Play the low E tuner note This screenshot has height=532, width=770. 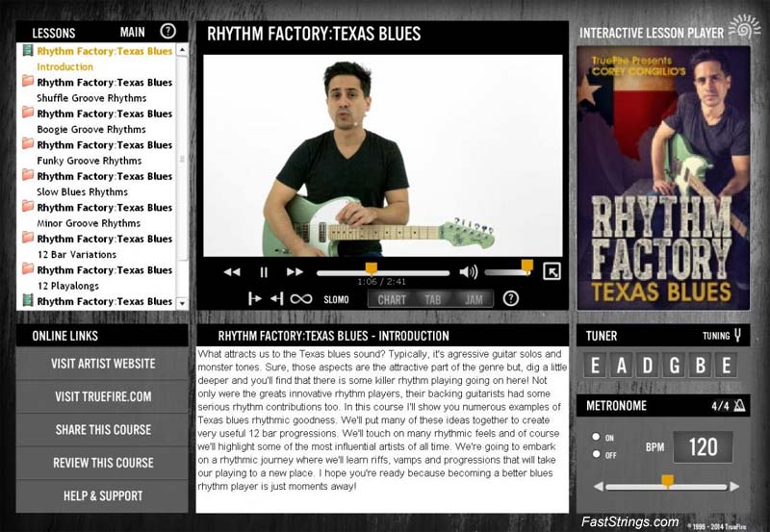(595, 366)
